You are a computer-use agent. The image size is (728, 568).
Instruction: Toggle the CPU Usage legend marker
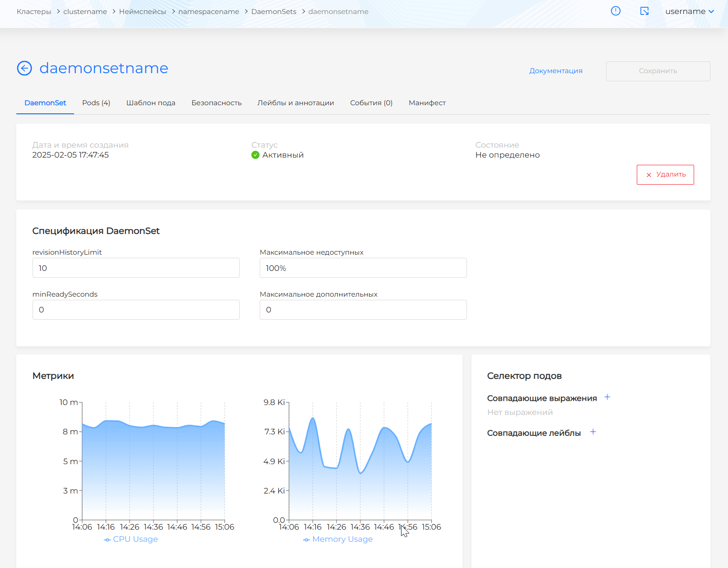pos(107,540)
